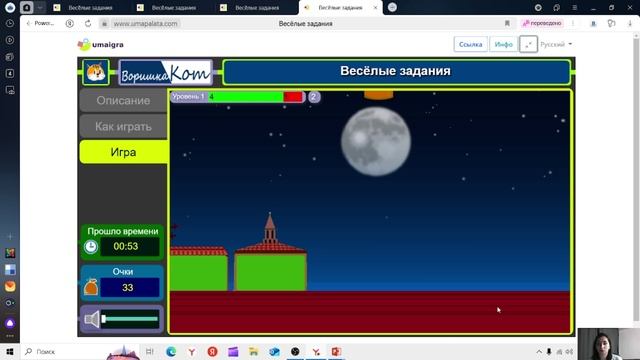
Task: Click the Воришка Кот game logo
Action: [x=166, y=72]
